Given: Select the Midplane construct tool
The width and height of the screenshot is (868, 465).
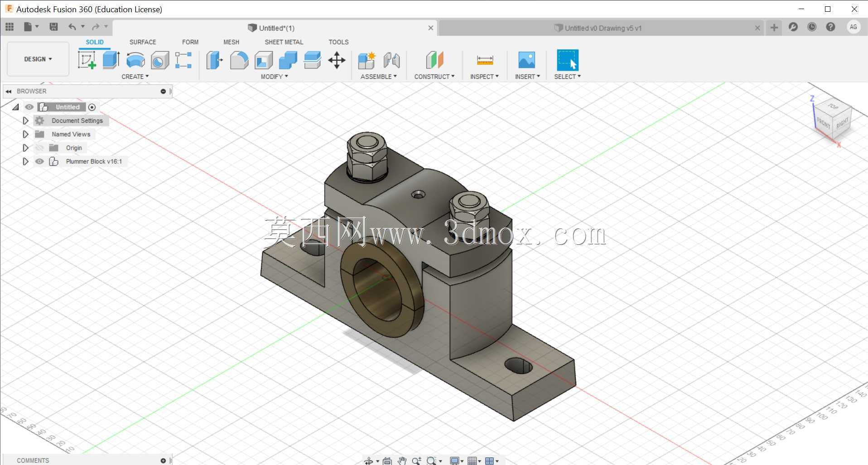Looking at the screenshot, I should coord(434,60).
